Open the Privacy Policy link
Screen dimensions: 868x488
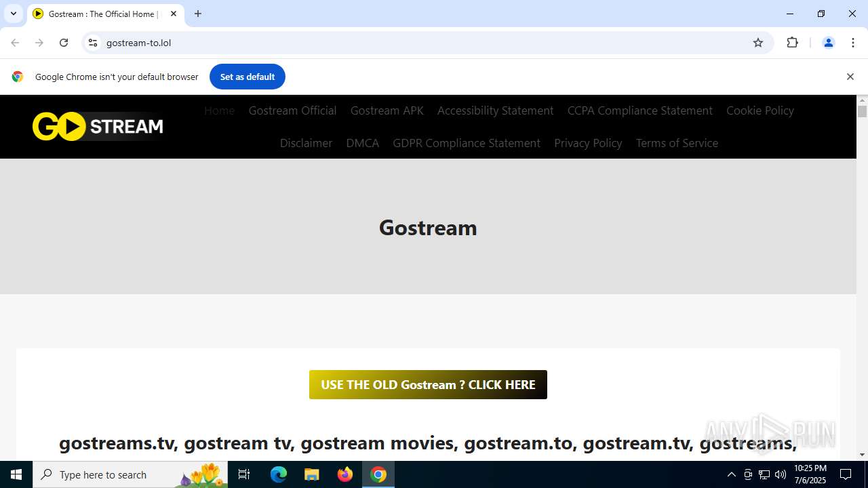point(588,143)
